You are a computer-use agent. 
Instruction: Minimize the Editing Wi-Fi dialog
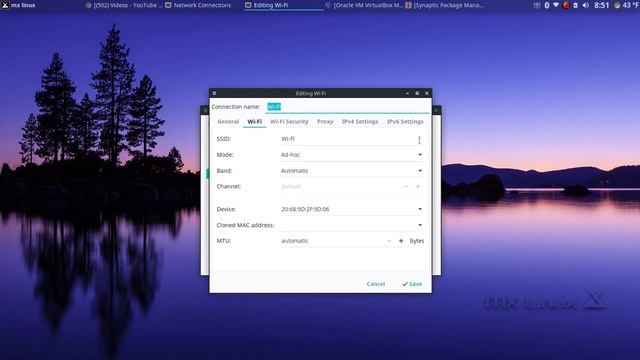tap(407, 93)
